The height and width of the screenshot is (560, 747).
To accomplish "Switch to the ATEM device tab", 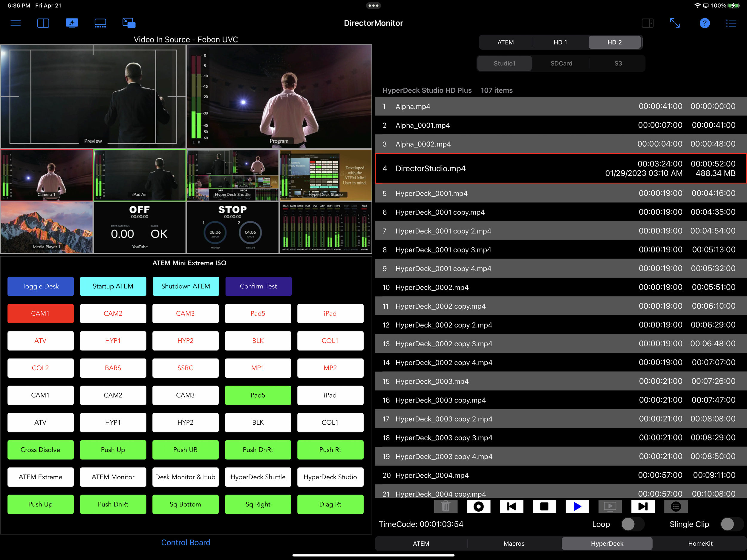I will point(506,42).
